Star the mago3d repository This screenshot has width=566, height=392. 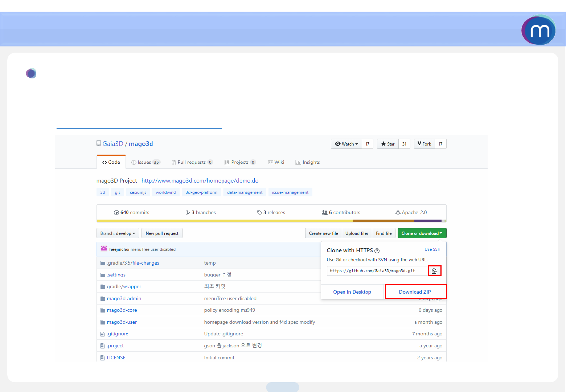(x=388, y=144)
